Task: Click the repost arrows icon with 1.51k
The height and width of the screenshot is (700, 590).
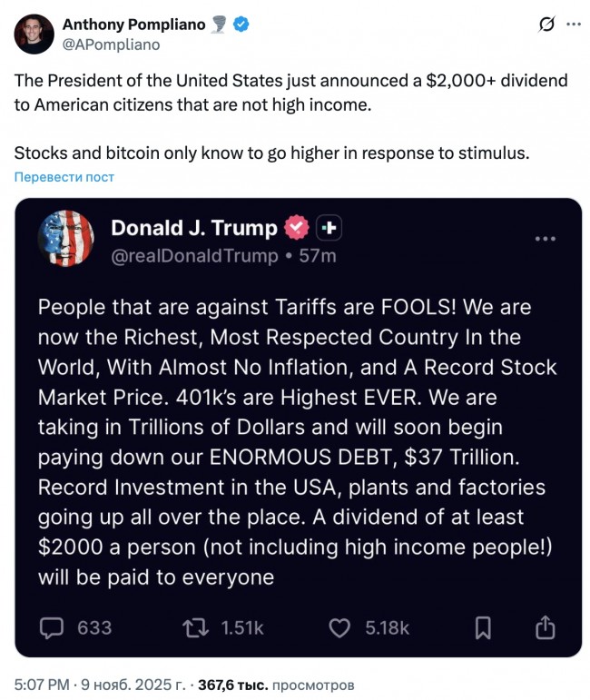Action: (x=193, y=627)
